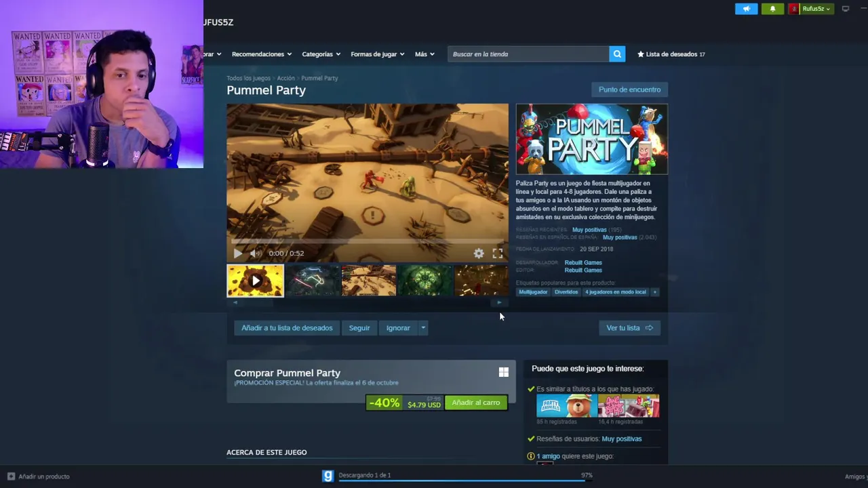Open recent reviews Muy positivas link
Screen dimensions: 868x488
pos(589,230)
